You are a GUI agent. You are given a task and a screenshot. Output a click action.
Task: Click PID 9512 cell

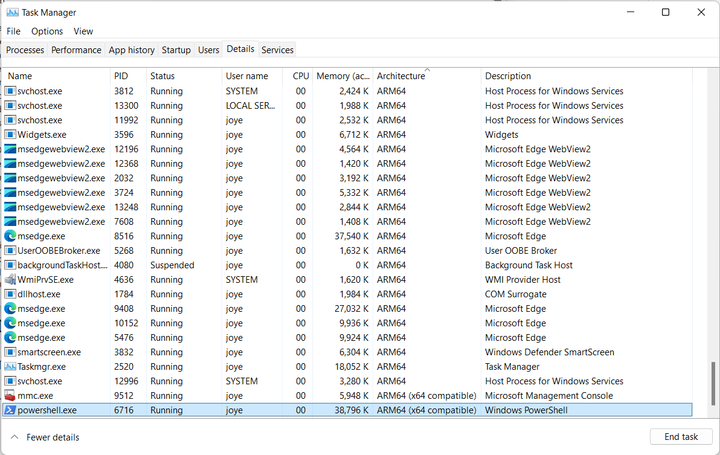click(x=124, y=396)
